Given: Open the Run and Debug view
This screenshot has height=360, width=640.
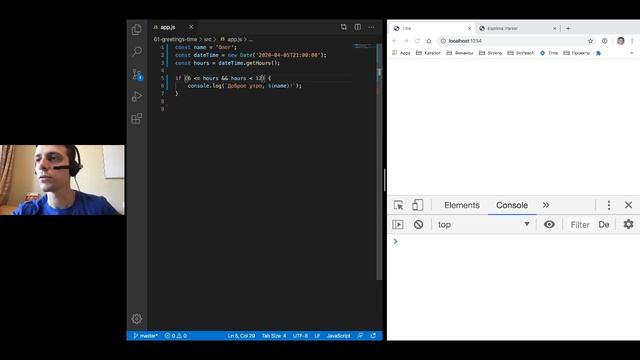Looking at the screenshot, I should point(137,96).
